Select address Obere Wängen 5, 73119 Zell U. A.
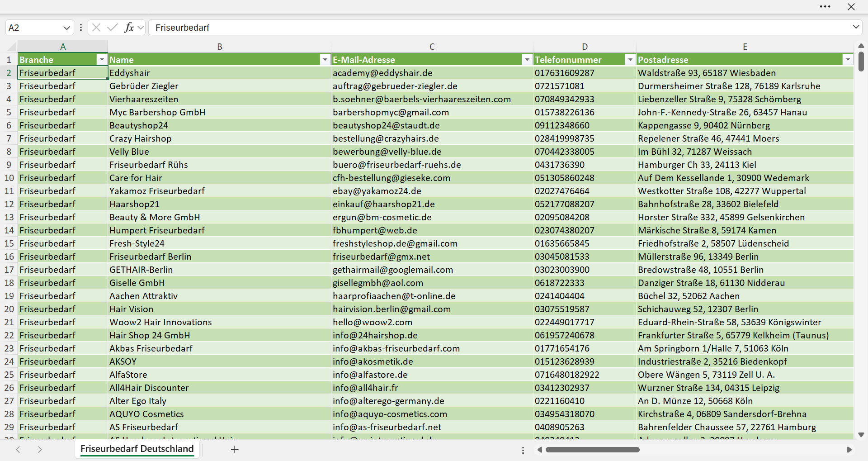The width and height of the screenshot is (868, 461). point(745,375)
